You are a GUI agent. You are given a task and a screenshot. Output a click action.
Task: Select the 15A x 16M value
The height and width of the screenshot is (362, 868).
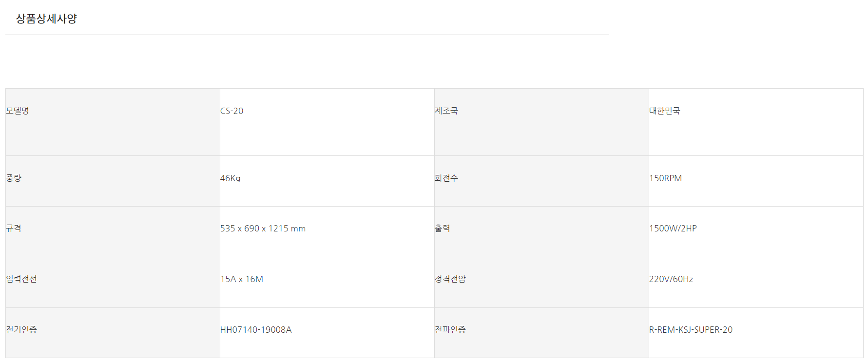[241, 279]
